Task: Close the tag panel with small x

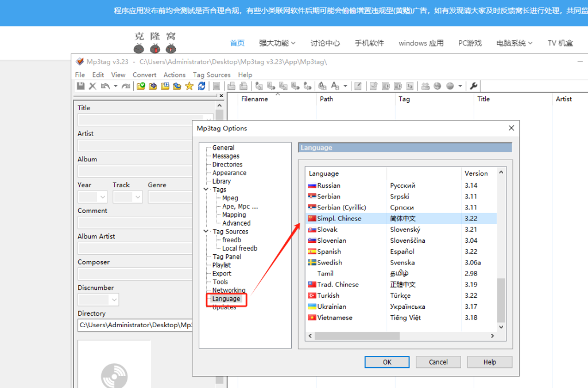Action: pyautogui.click(x=221, y=96)
